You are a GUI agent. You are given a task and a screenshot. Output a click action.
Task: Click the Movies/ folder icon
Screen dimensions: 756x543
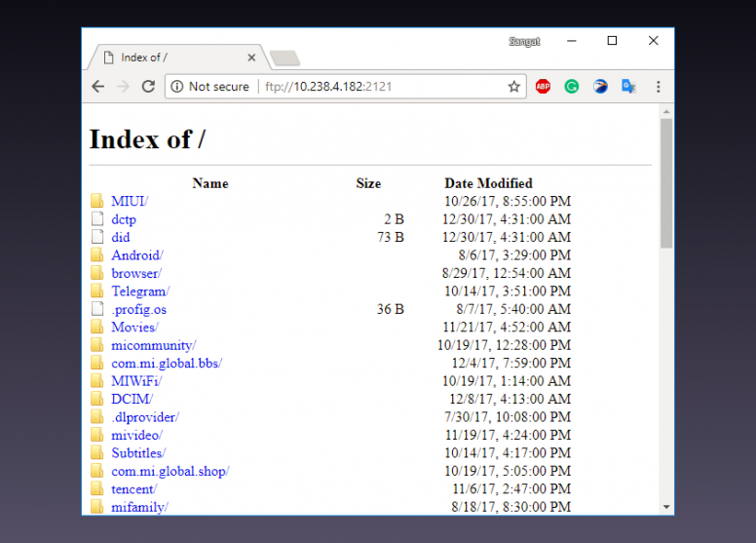[x=96, y=327]
